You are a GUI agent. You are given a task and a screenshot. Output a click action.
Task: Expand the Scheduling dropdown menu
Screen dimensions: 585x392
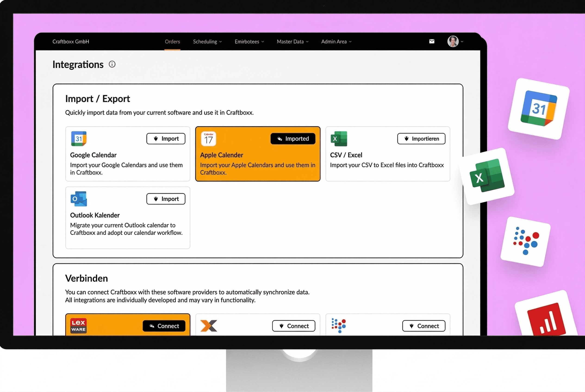coord(207,42)
